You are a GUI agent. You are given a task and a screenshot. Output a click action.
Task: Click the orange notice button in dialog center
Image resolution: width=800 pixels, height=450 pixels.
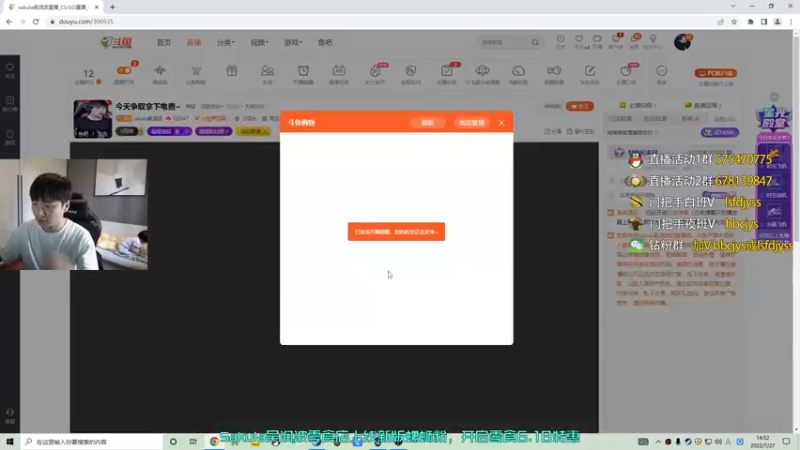click(x=396, y=232)
